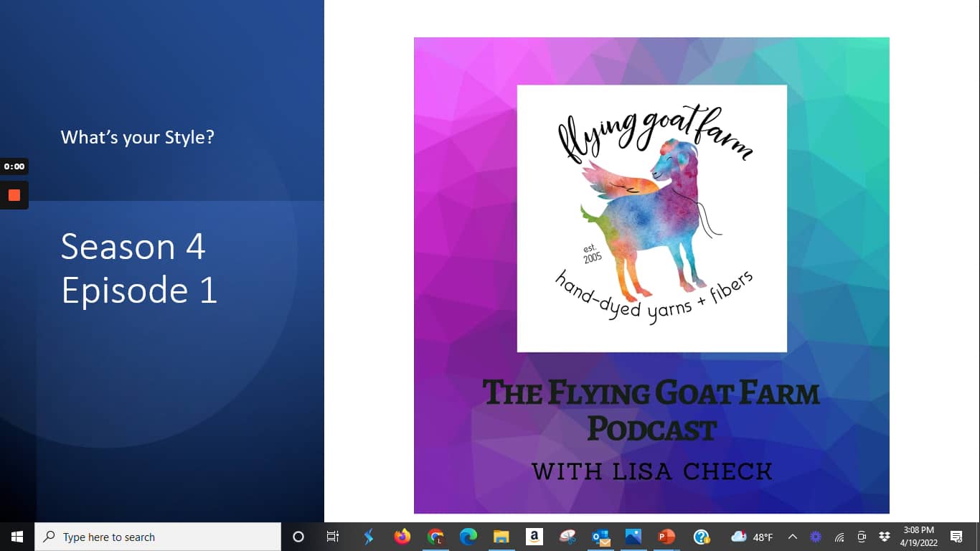Stop the screen recording with the orange square button
Viewport: 980px width, 551px height.
coord(14,194)
